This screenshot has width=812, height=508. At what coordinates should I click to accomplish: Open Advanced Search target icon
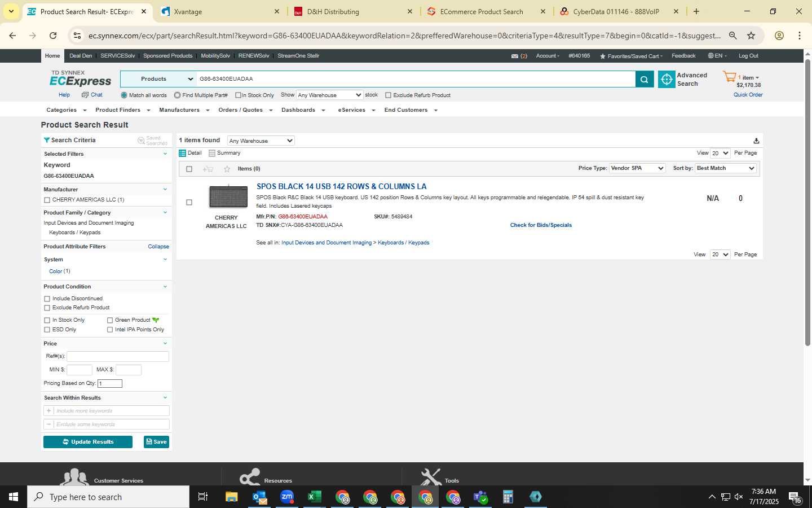[667, 80]
